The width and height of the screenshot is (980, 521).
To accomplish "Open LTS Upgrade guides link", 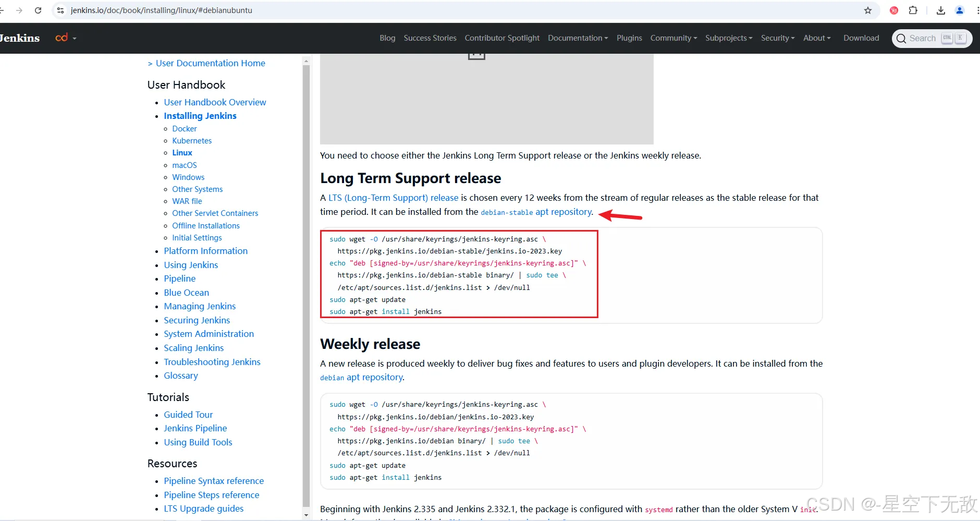I will coord(204,508).
